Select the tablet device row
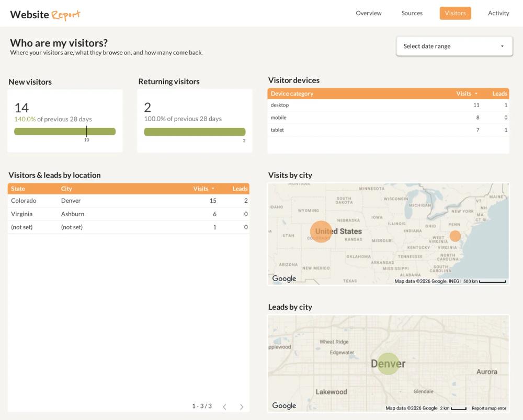The width and height of the screenshot is (523, 420). coord(388,130)
